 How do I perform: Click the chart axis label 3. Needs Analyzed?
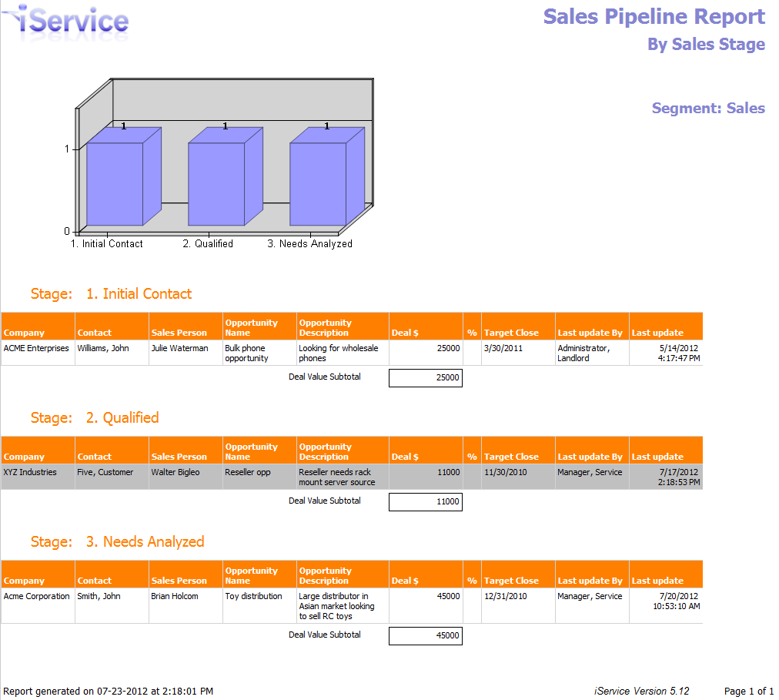click(310, 243)
